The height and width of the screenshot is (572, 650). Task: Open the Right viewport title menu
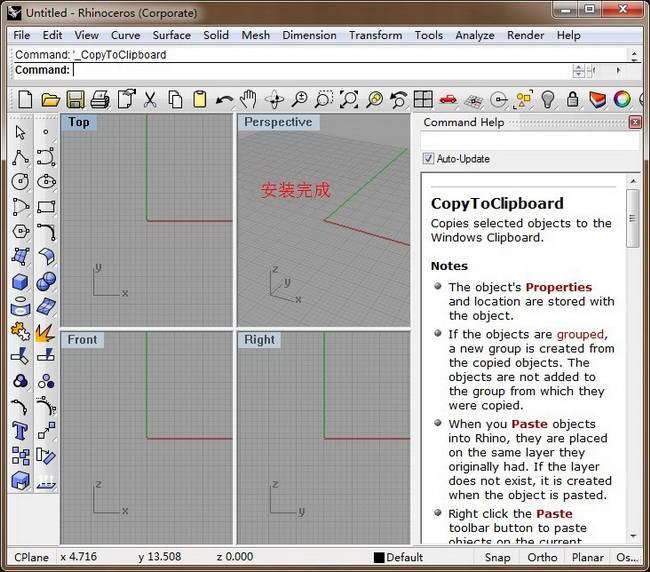(x=259, y=339)
